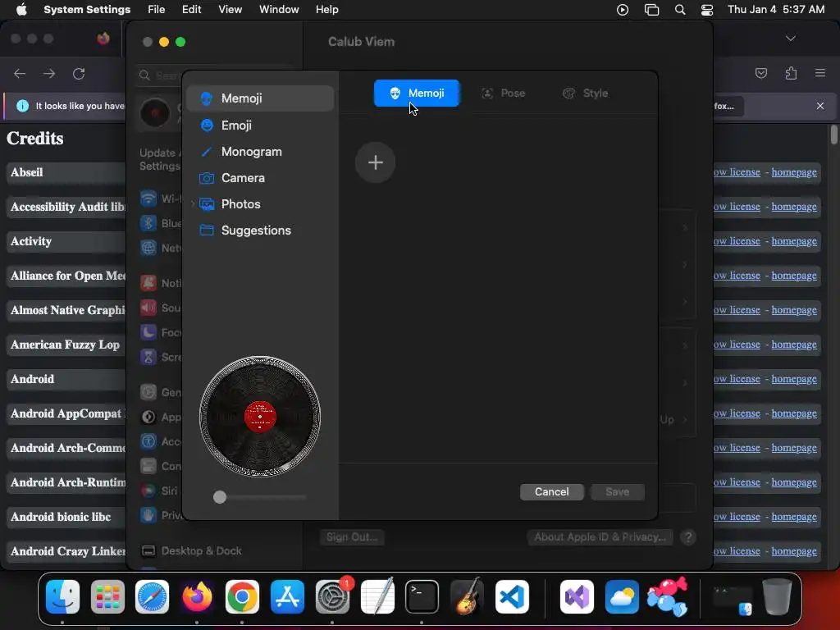This screenshot has width=840, height=630.
Task: Open the minimized window thumbnail in Dock
Action: [733, 600]
